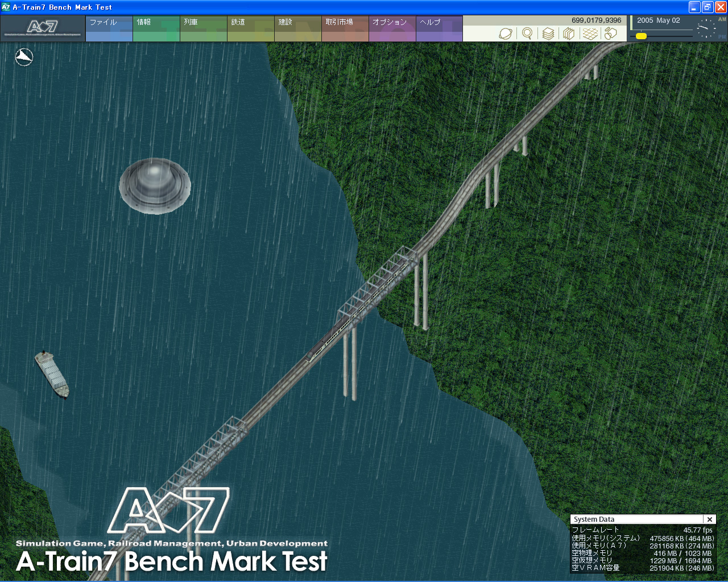Click the planet view icon in the toolbar
Viewport: 728px width, 582px height.
coord(505,34)
